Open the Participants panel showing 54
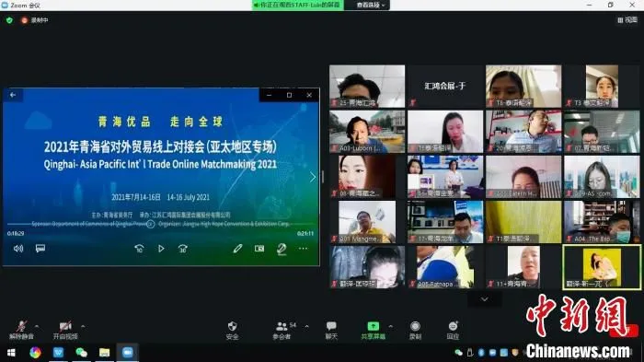The width and height of the screenshot is (644, 362). [283, 330]
